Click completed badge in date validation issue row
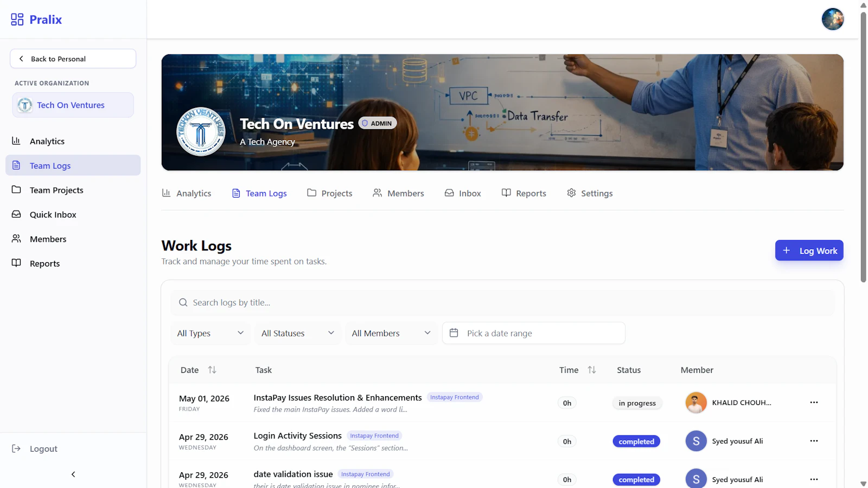 pos(636,480)
